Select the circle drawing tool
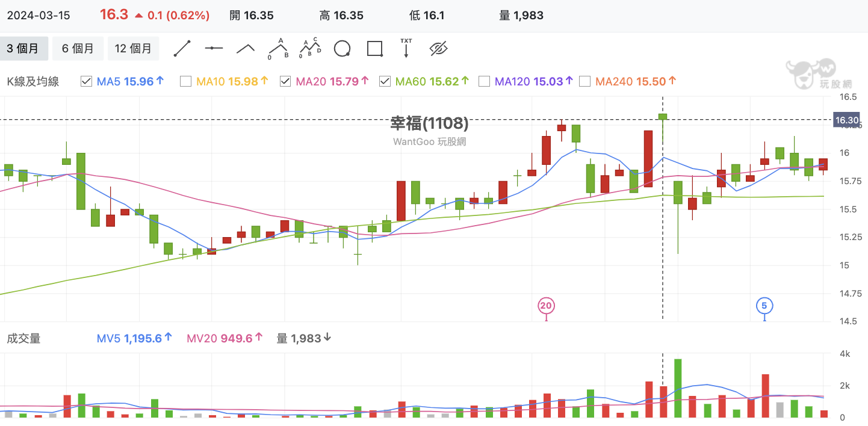868x426 pixels. pos(342,49)
